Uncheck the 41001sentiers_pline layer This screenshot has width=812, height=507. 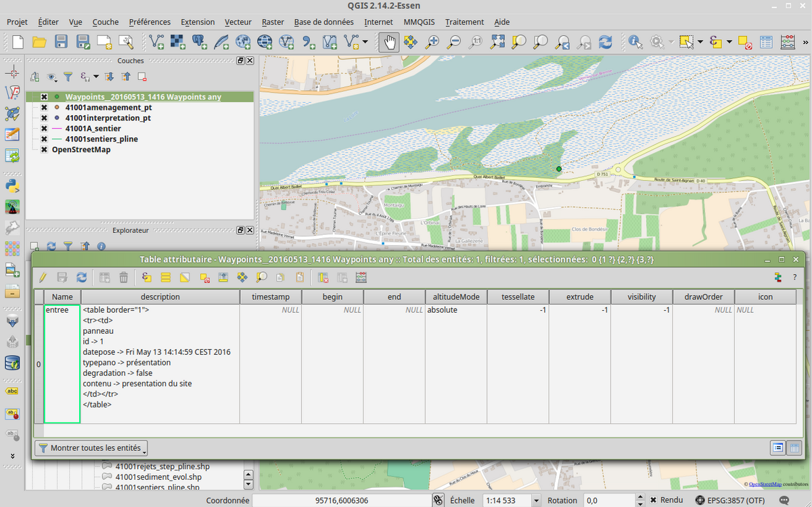[44, 139]
